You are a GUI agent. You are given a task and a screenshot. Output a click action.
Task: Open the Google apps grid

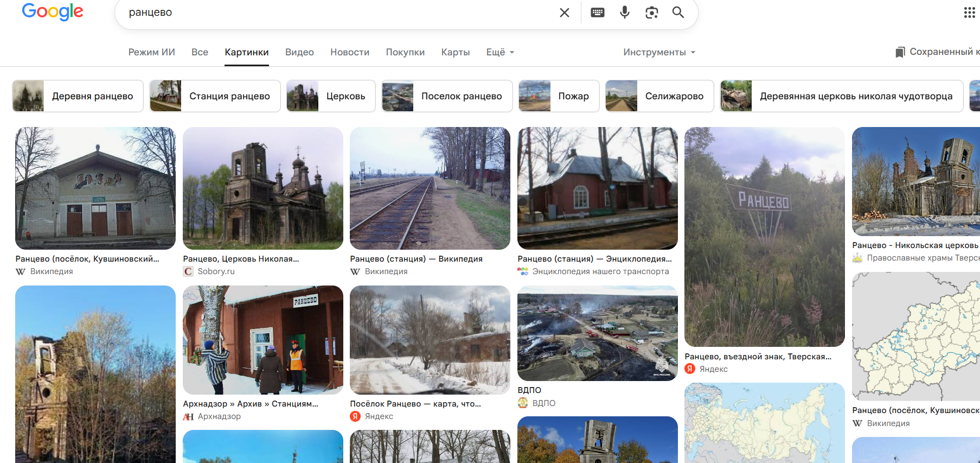tap(970, 12)
